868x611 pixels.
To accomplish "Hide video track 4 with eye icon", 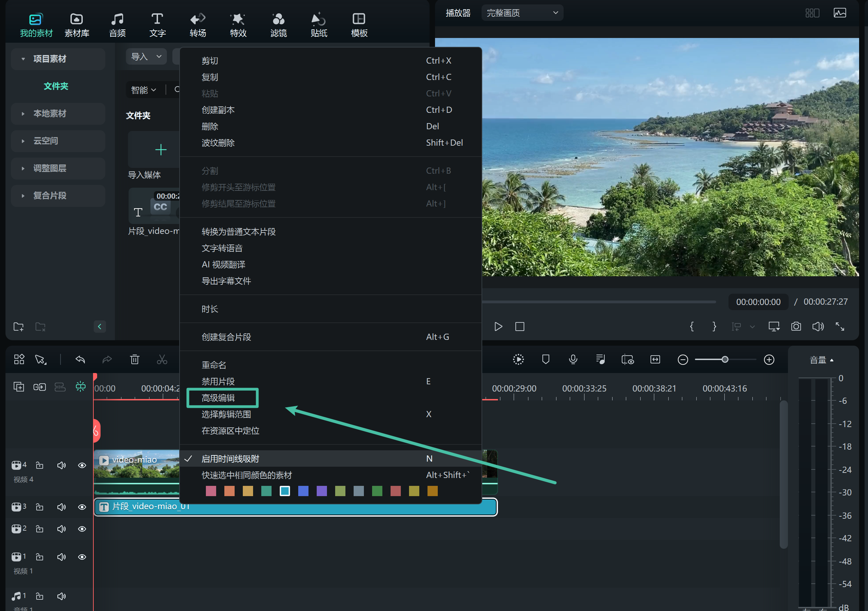I will pos(82,466).
